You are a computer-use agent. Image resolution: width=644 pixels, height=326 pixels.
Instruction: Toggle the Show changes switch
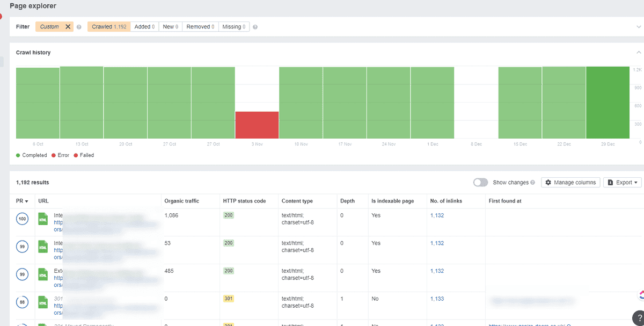click(x=480, y=183)
